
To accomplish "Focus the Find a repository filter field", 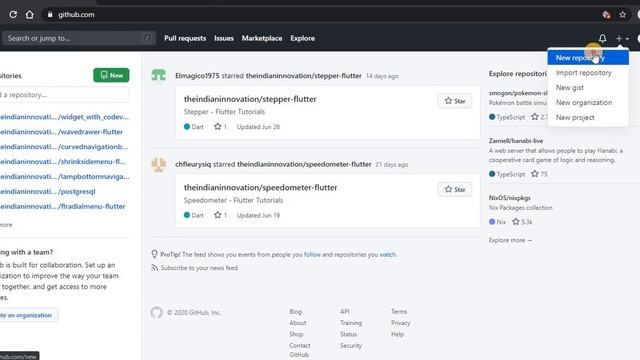I will 64,95.
